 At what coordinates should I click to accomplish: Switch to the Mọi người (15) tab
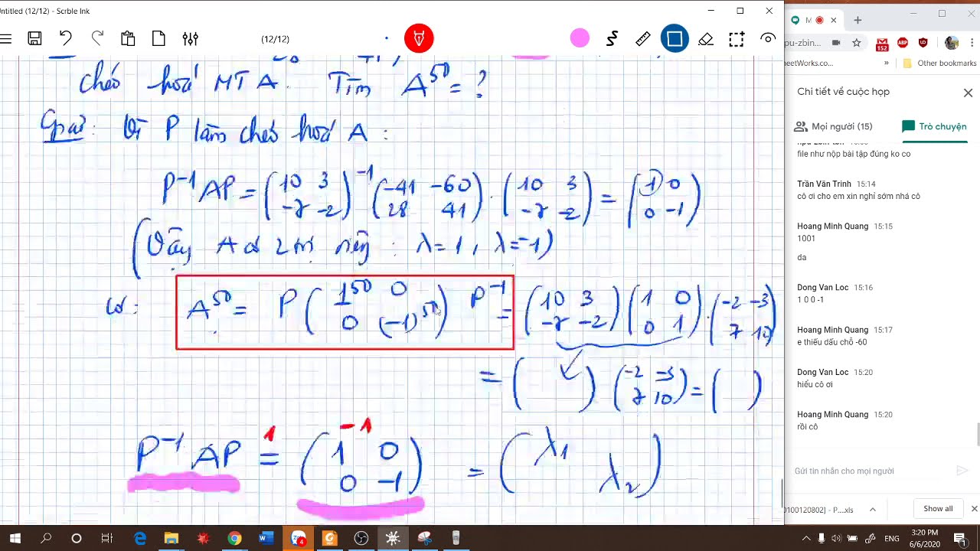pyautogui.click(x=833, y=126)
